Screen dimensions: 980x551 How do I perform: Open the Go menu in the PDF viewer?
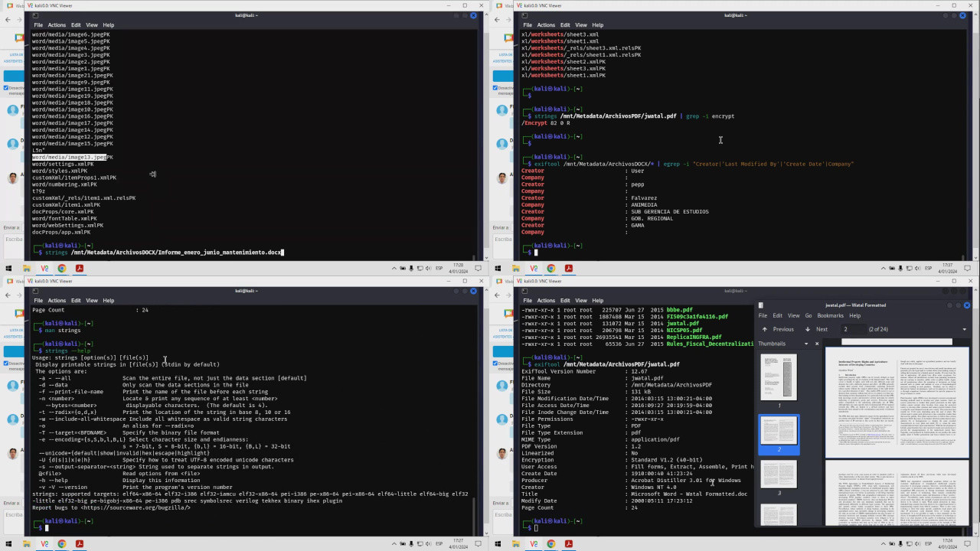808,315
